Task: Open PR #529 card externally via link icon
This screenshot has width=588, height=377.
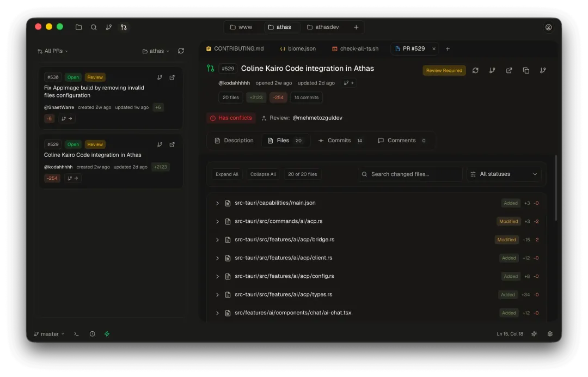Action: pos(172,144)
